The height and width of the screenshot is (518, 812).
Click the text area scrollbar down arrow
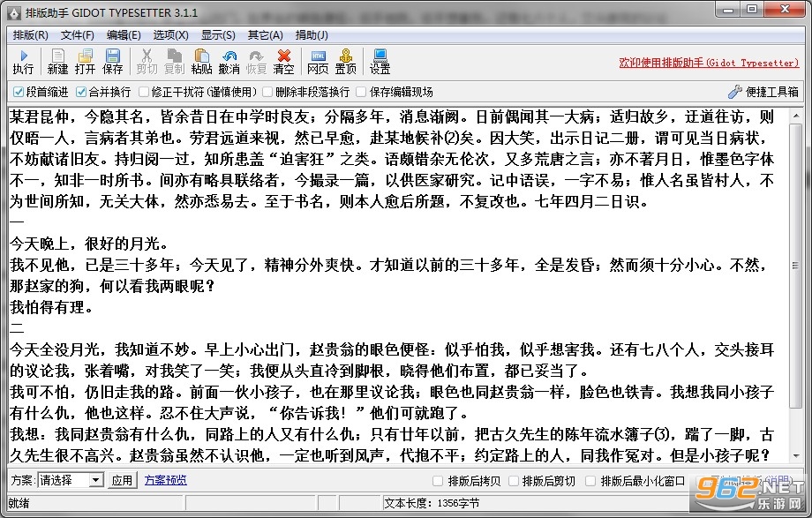point(796,456)
